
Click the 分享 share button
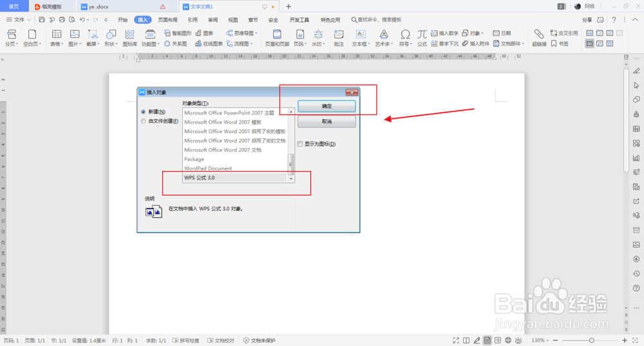pos(587,20)
